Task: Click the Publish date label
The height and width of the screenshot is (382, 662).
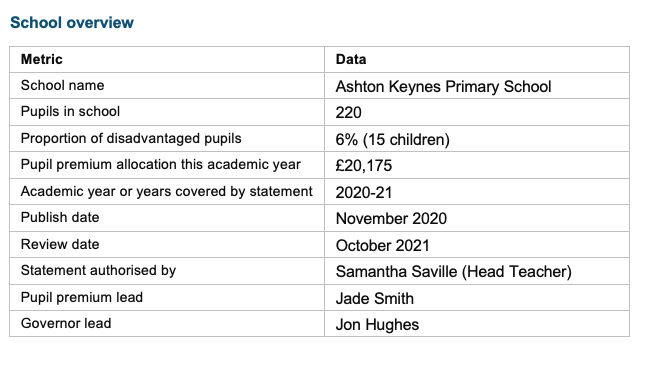Action: pos(60,217)
